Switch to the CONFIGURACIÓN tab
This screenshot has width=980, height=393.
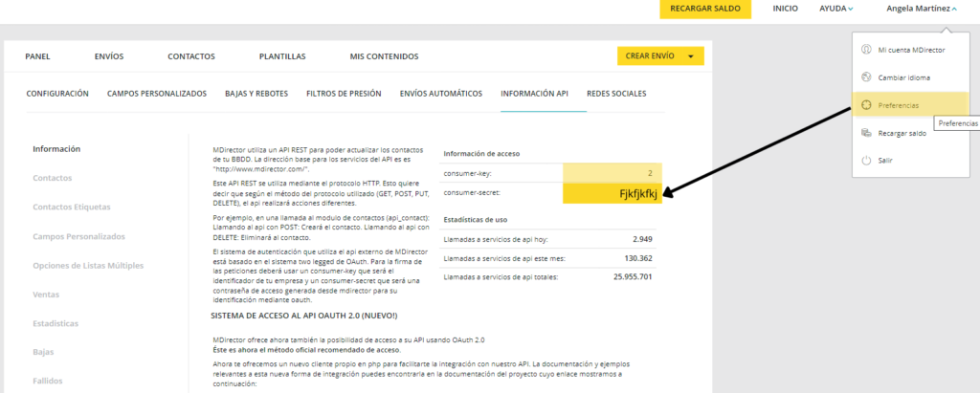coord(57,94)
